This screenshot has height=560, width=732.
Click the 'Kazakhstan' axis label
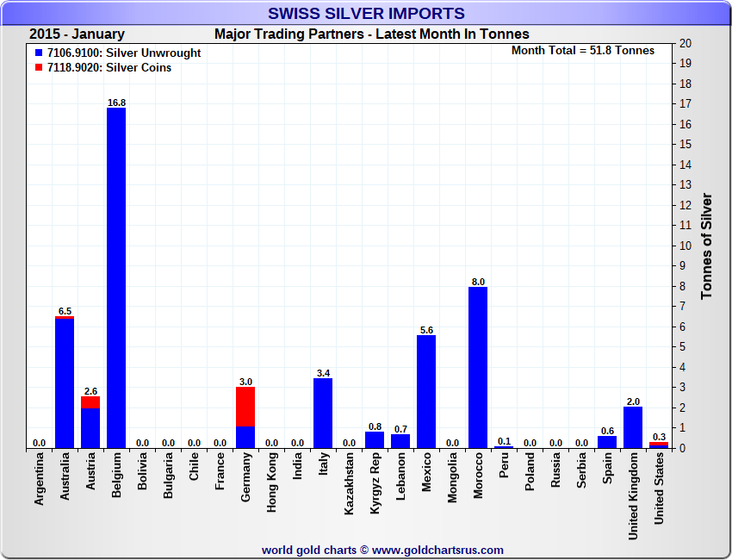(349, 484)
